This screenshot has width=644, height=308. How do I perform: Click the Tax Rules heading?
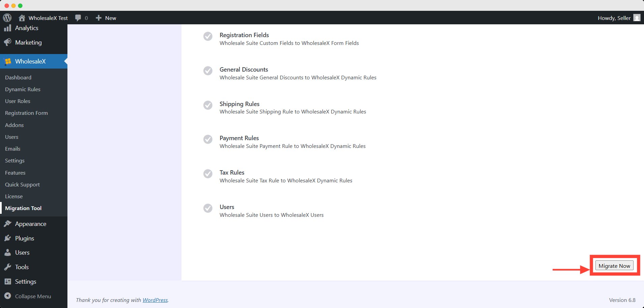232,173
